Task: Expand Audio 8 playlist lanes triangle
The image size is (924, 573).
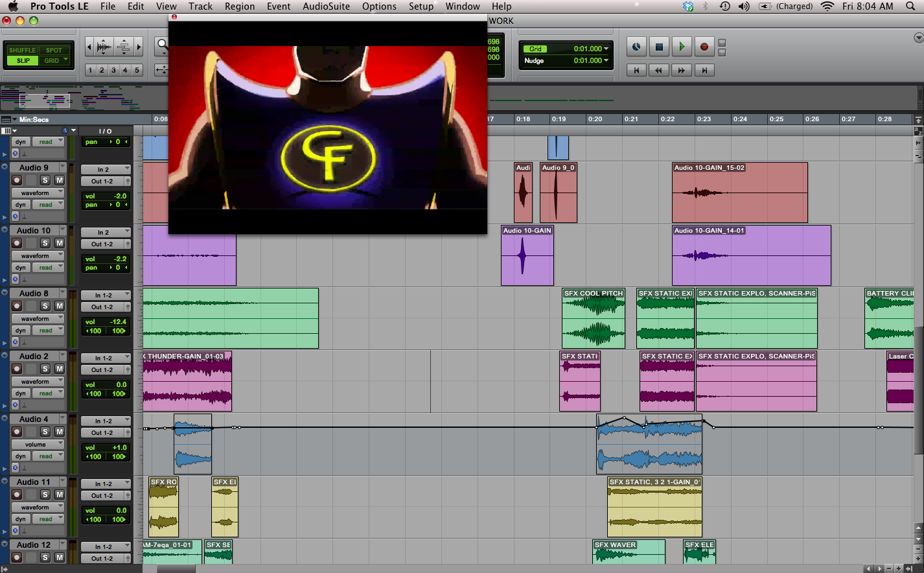Action: [x=5, y=342]
